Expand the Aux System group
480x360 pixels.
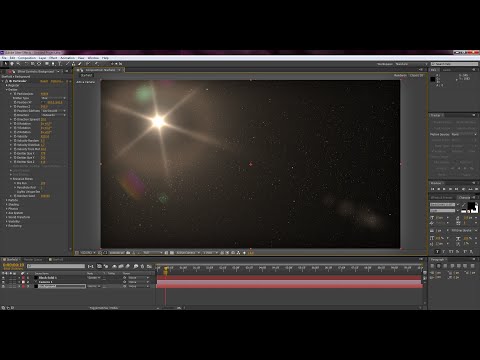click(x=6, y=213)
